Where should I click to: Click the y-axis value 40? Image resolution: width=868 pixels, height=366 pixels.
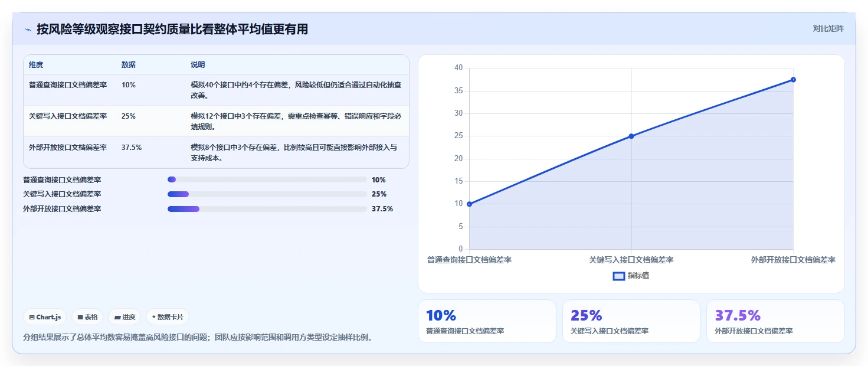(x=458, y=68)
